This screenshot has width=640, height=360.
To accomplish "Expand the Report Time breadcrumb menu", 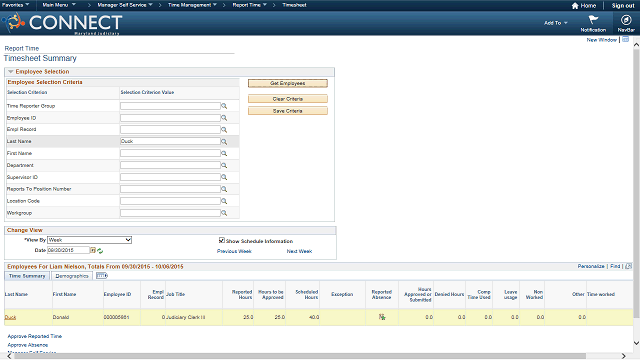I will (249, 5).
